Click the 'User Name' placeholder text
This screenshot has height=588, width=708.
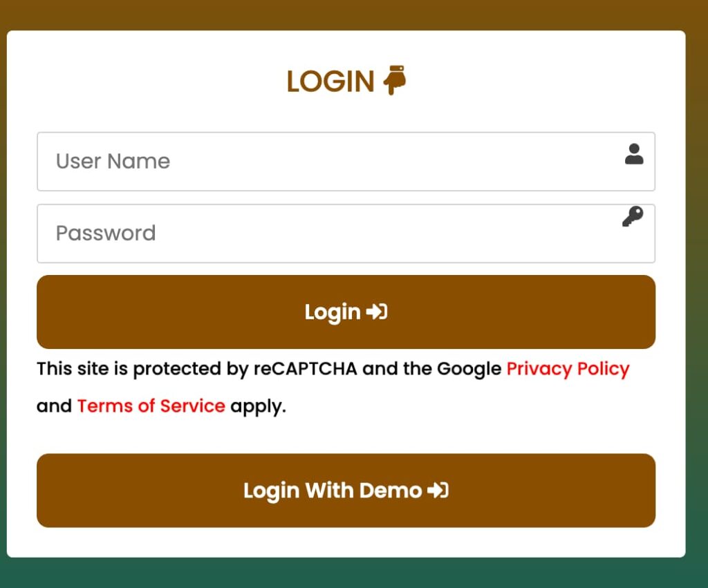click(113, 162)
